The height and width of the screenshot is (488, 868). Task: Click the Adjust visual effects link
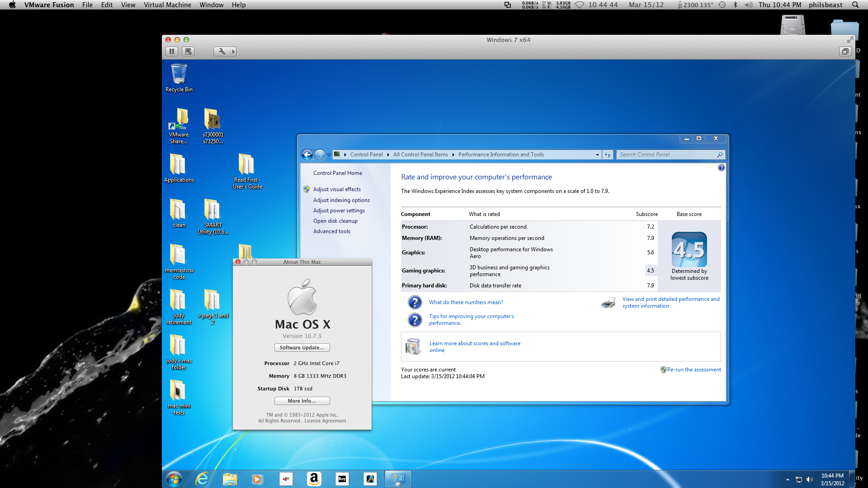337,189
